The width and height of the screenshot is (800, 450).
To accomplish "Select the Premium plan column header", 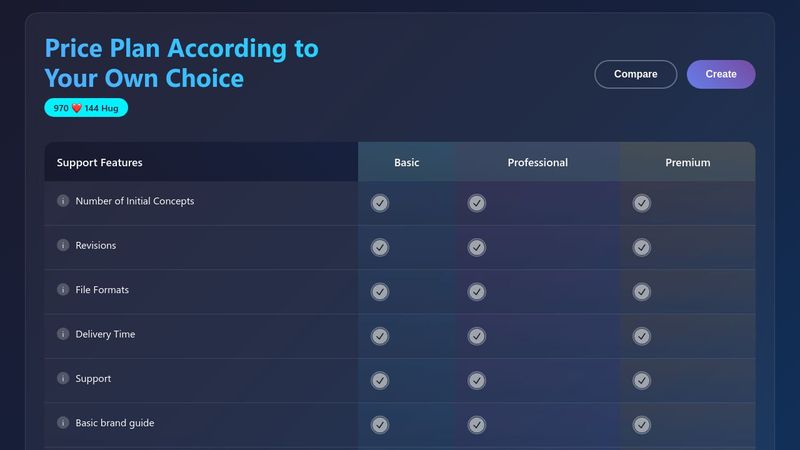I will pyautogui.click(x=688, y=162).
